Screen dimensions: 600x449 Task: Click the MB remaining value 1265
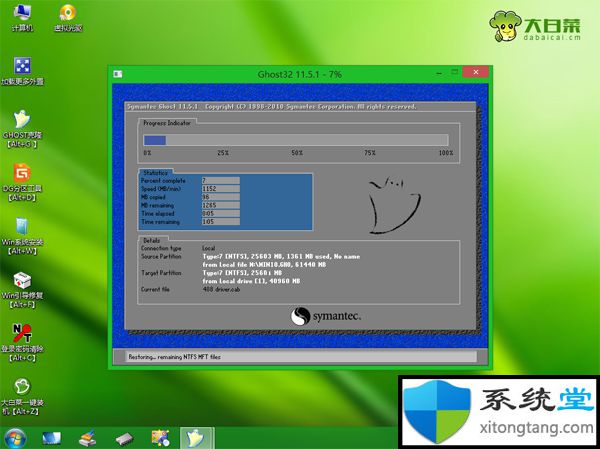[x=220, y=205]
